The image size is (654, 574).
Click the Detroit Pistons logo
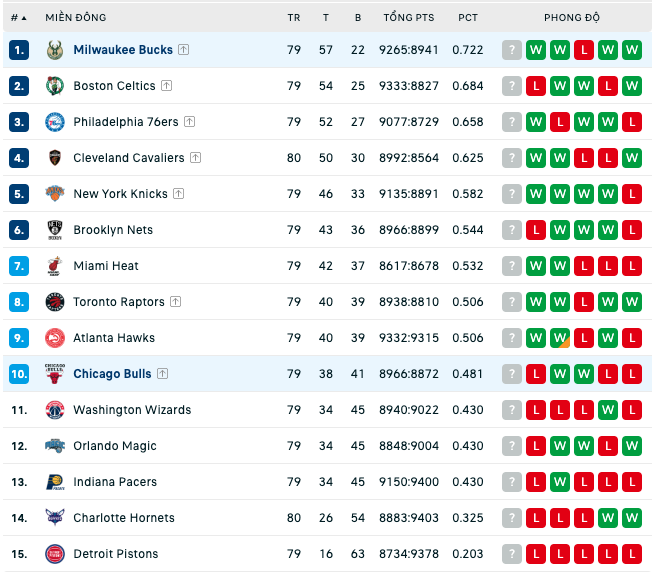[55, 554]
